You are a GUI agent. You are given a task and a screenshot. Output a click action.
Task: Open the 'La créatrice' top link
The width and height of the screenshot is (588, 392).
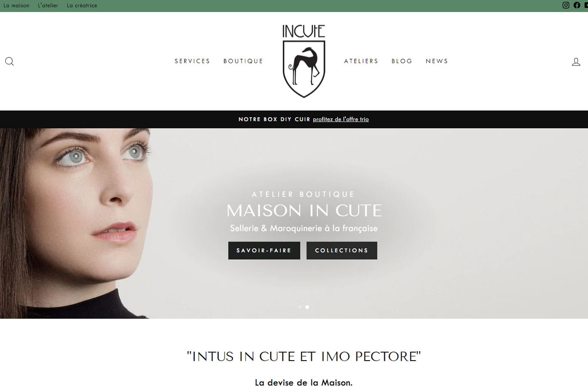tap(82, 6)
